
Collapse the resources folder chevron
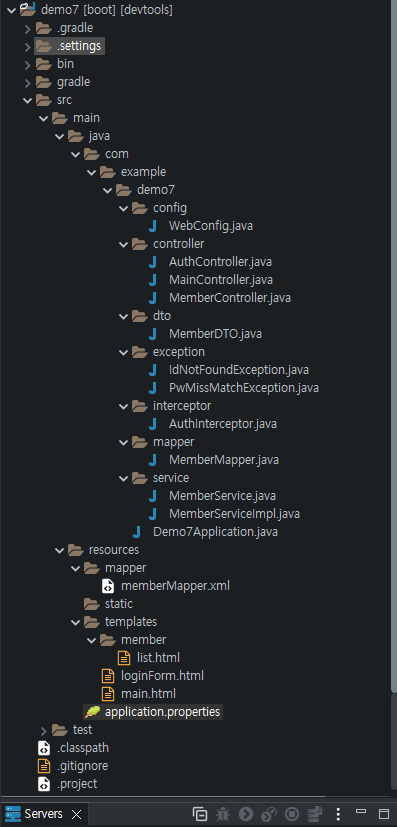(60, 550)
